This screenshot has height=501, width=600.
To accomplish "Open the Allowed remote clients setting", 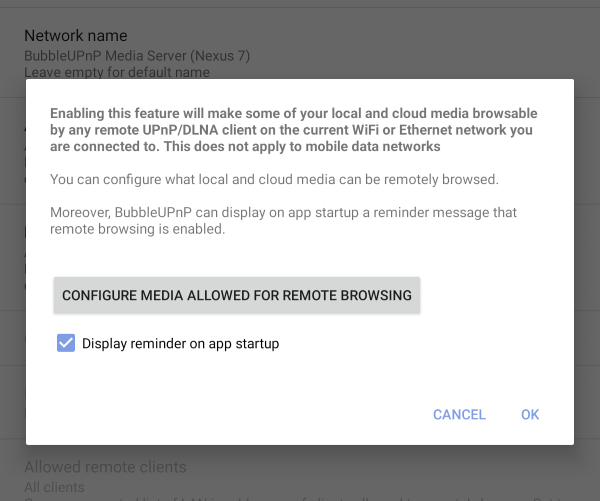I will [x=105, y=467].
